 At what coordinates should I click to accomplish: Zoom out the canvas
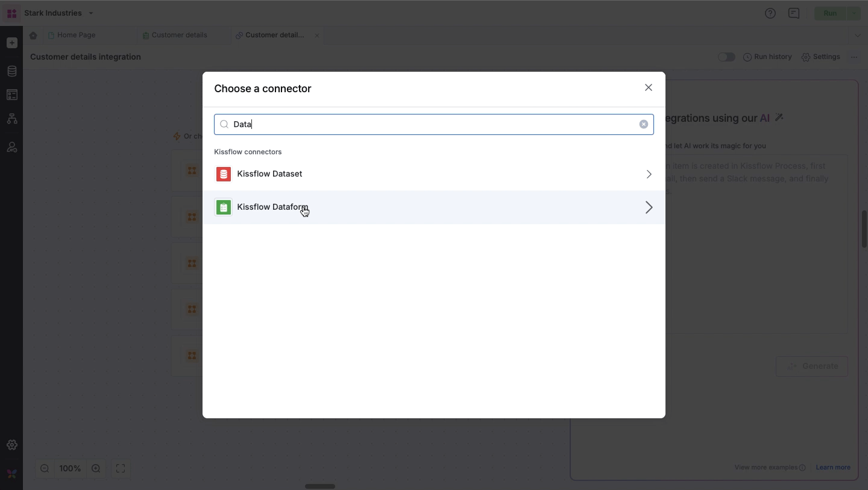(x=45, y=468)
